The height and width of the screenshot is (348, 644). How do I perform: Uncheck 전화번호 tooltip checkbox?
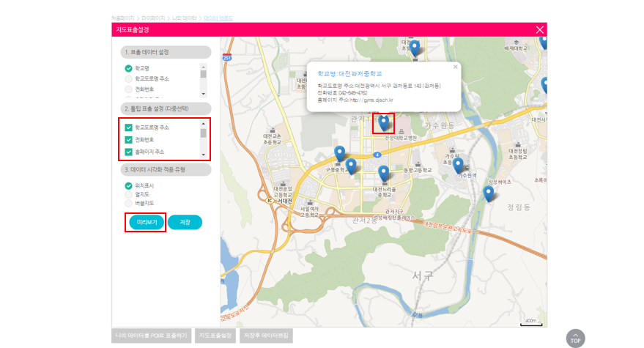coord(128,140)
